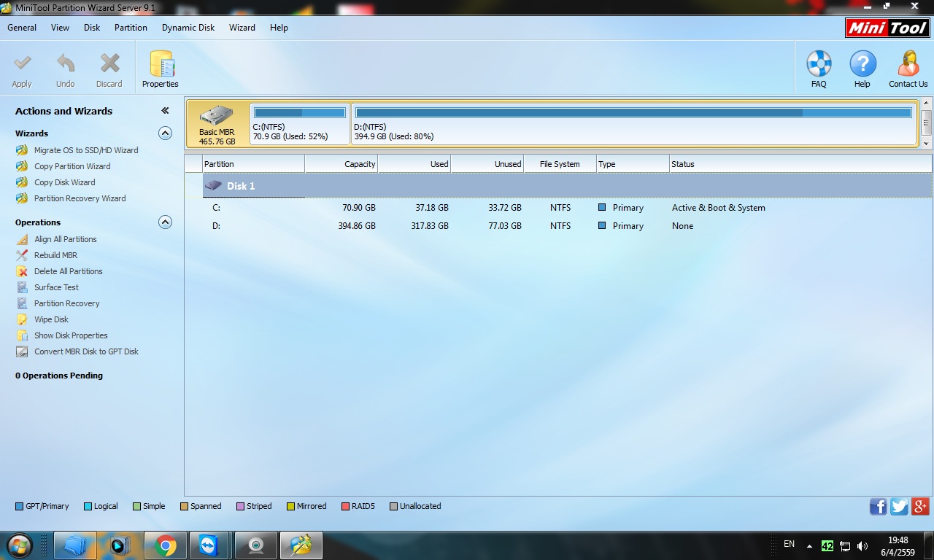Choose Convert MBR Disk to GPT Disk
The width and height of the screenshot is (934, 560).
[x=86, y=351]
